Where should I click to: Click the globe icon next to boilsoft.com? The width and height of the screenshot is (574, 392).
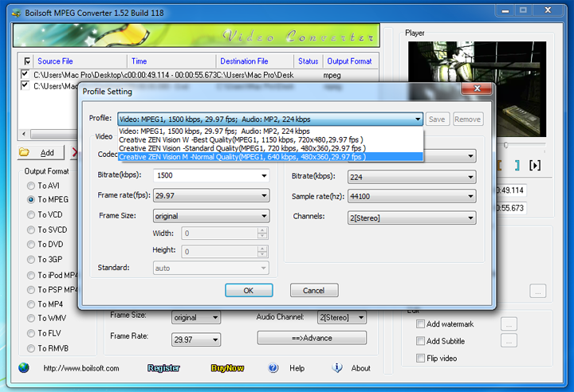24,368
